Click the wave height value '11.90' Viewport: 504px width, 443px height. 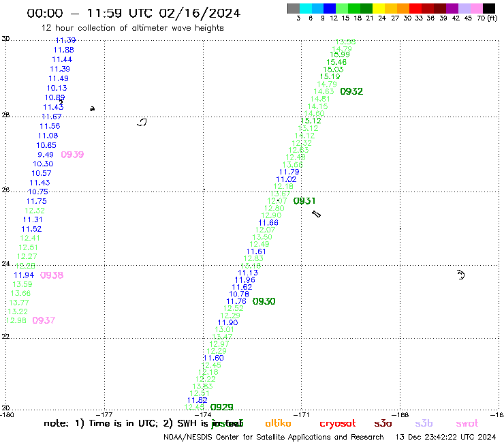pyautogui.click(x=228, y=322)
